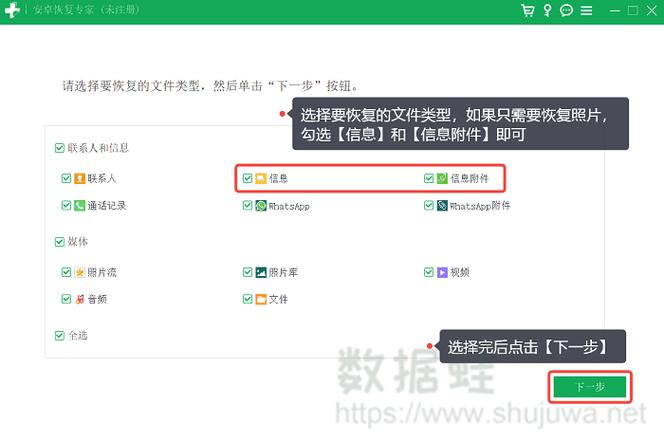Click the 音频 music note icon
Screen dimensions: 664x442
[x=80, y=299]
